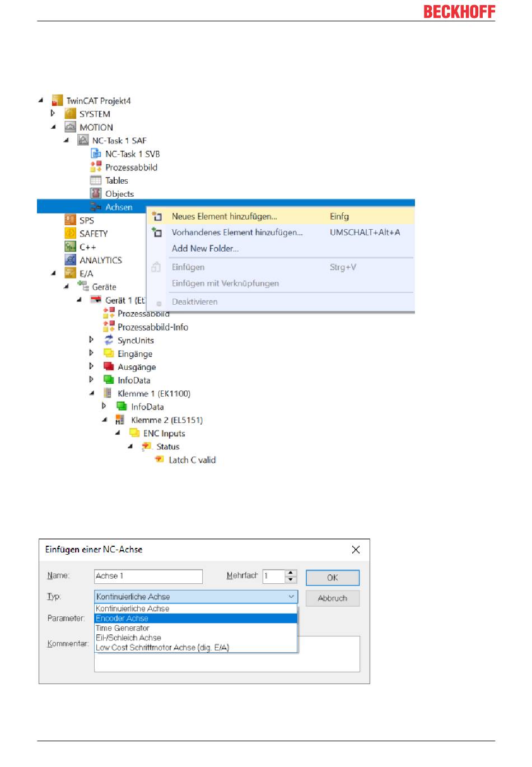Choose 'Neues Element hinzufügen...' from context menu
The height and width of the screenshot is (767, 532).
[281, 216]
